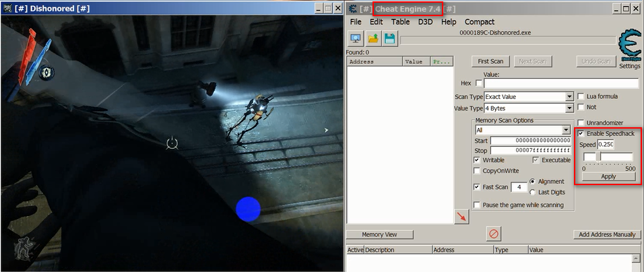Click the red circle clear list icon
The image size is (644, 272).
[493, 234]
